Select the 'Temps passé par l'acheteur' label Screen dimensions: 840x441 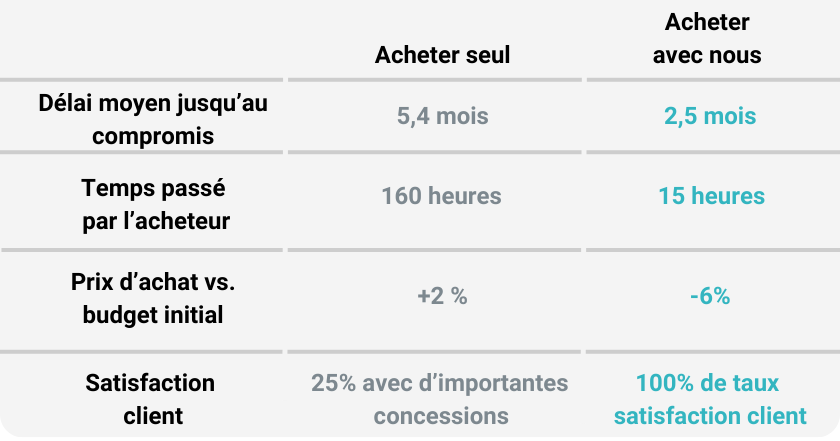click(x=155, y=205)
